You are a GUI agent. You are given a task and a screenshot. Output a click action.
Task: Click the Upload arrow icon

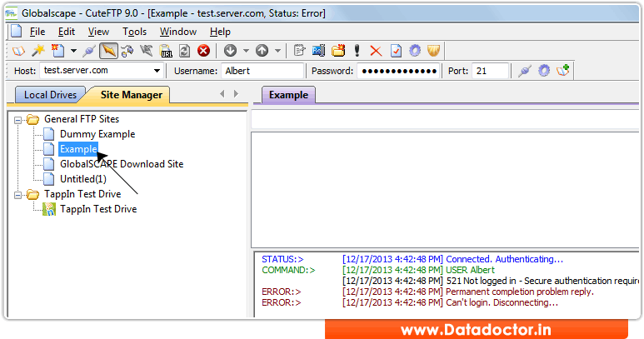coord(262,51)
